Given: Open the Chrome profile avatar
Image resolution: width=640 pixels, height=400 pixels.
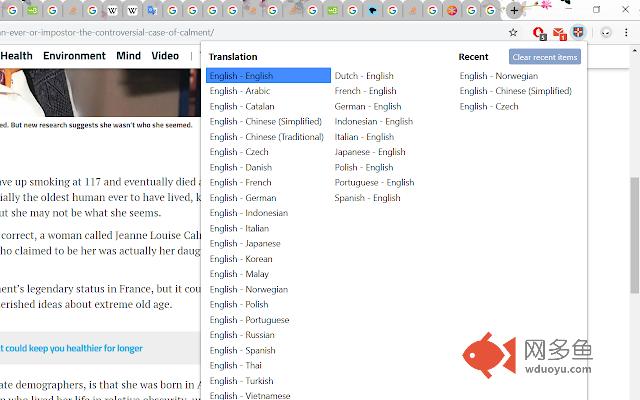Looking at the screenshot, I should point(606,32).
